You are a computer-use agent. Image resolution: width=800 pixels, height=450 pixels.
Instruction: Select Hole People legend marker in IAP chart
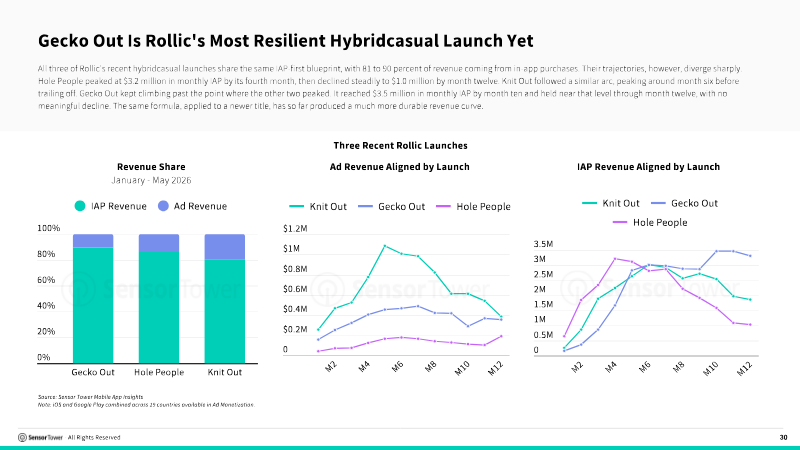pyautogui.click(x=620, y=222)
